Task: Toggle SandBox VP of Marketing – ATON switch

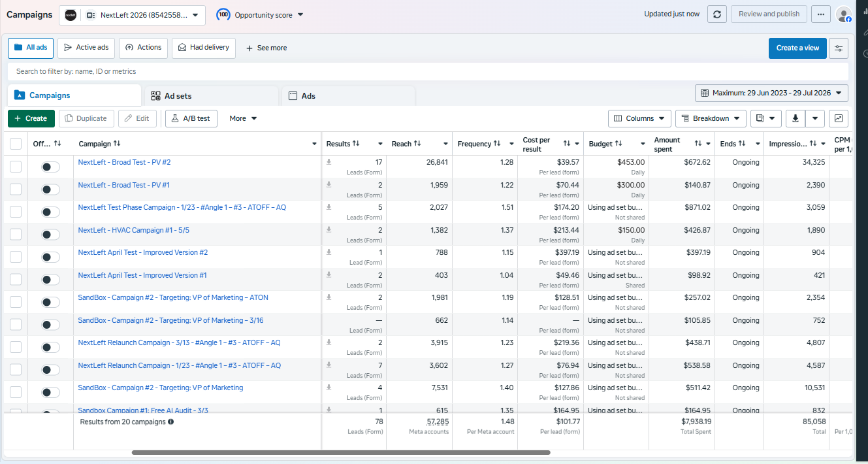Action: (50, 302)
